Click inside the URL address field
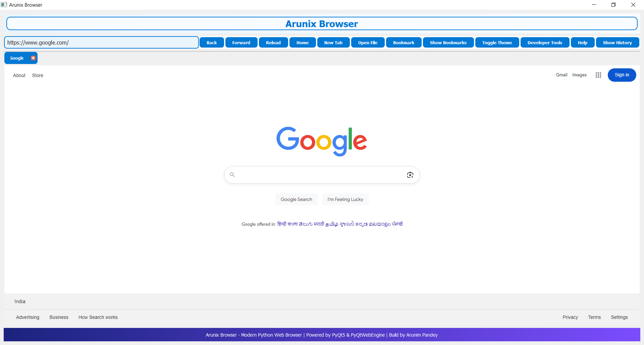Image resolution: width=644 pixels, height=345 pixels. (x=101, y=42)
